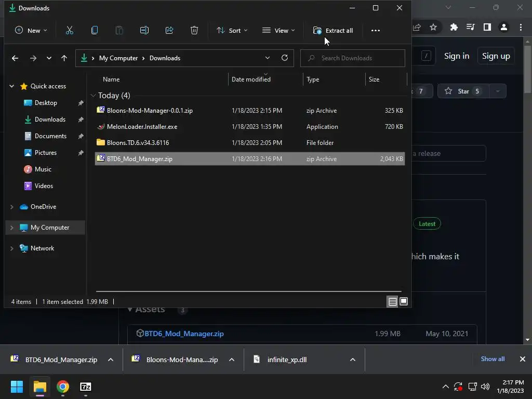Screen dimensions: 532x399
Task: Click the Copy icon in Explorer toolbar
Action: (95, 31)
